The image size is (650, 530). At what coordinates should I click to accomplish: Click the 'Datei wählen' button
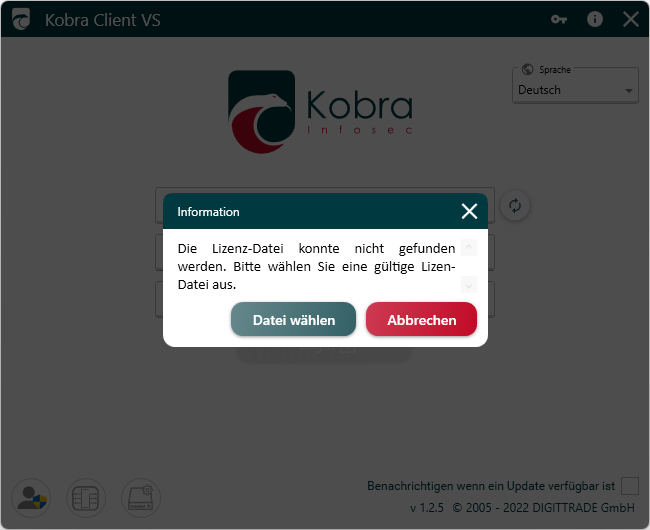click(x=293, y=320)
